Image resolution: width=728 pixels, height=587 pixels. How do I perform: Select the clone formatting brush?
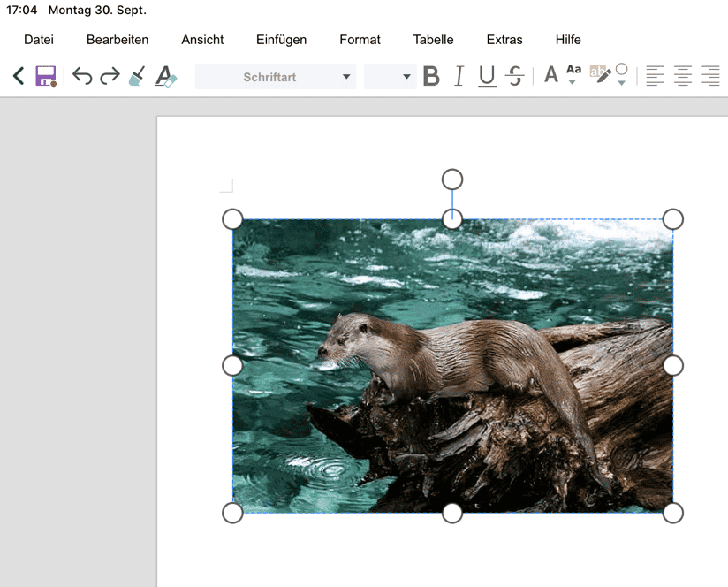click(x=136, y=76)
